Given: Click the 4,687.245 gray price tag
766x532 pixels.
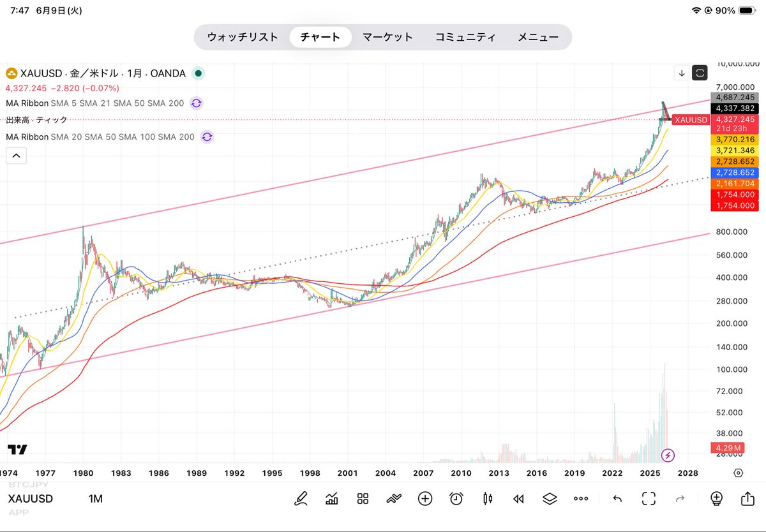Looking at the screenshot, I should click(x=736, y=98).
